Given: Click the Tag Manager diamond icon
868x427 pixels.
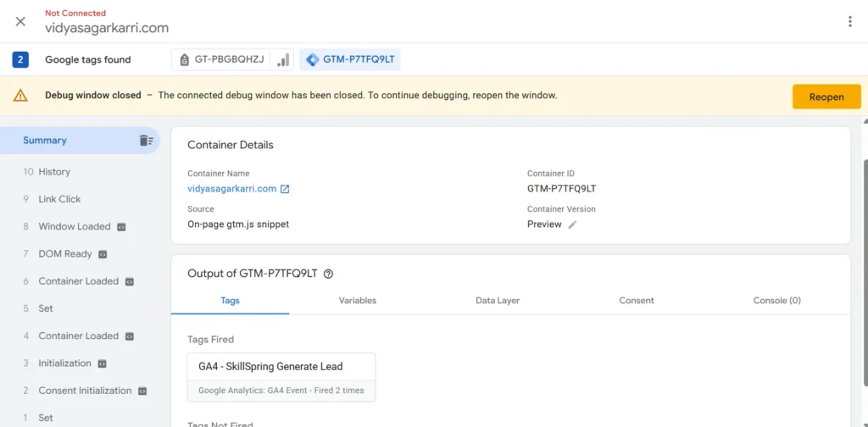Looking at the screenshot, I should [x=313, y=60].
